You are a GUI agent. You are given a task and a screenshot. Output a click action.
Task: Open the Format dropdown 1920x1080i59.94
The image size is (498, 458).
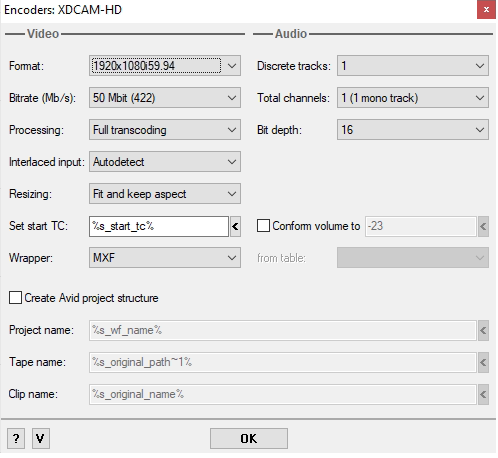(x=165, y=66)
